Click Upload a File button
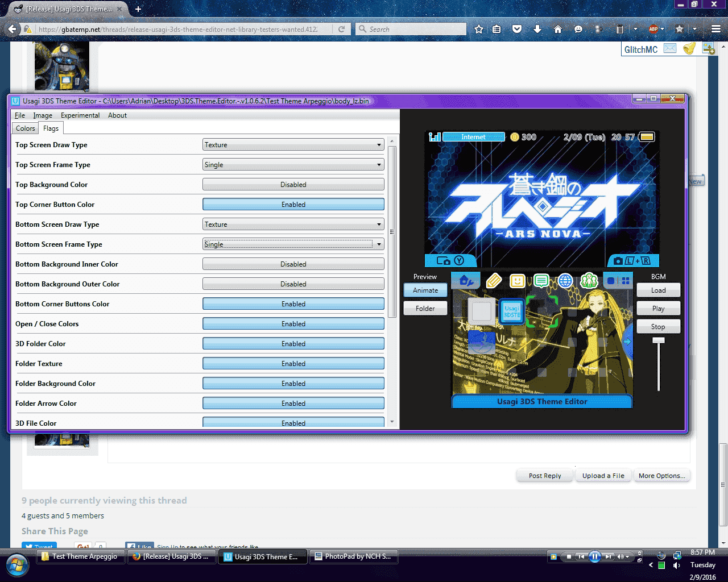The width and height of the screenshot is (728, 582). tap(603, 476)
